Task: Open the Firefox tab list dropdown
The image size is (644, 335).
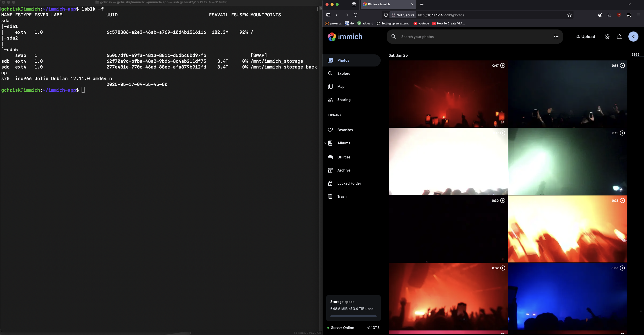Action: [x=629, y=4]
